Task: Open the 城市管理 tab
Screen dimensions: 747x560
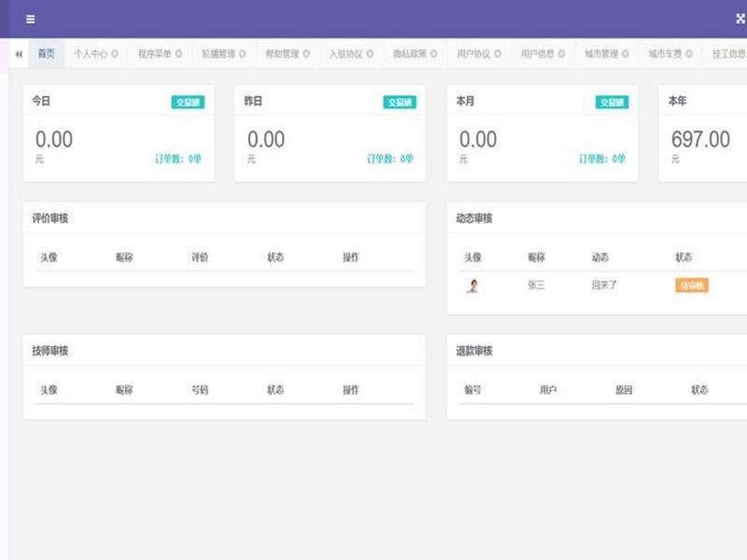Action: coord(601,54)
